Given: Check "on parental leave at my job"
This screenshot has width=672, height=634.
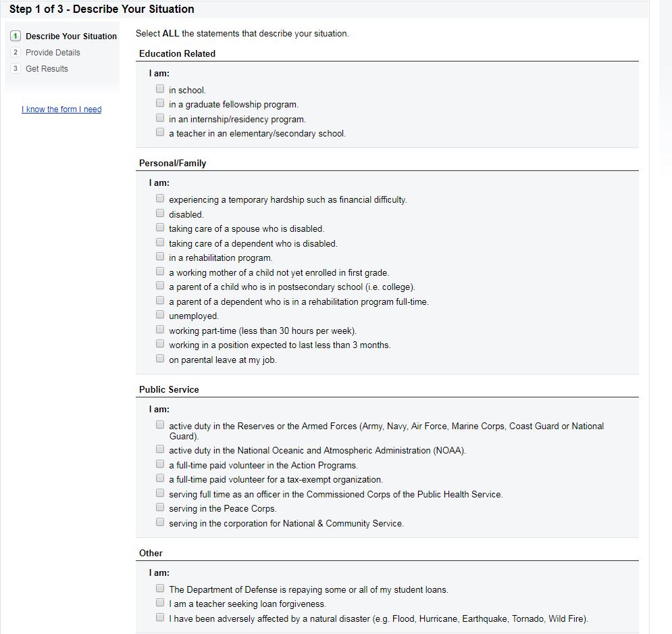Looking at the screenshot, I should (160, 359).
